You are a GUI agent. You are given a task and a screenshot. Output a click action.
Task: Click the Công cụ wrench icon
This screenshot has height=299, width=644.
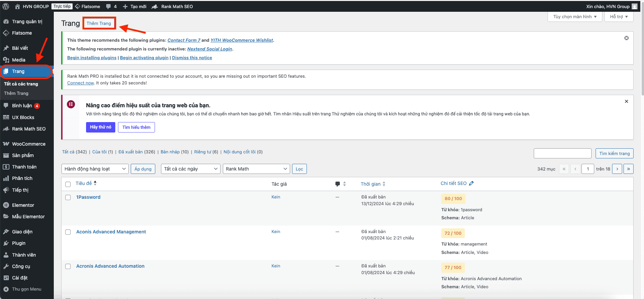6,266
